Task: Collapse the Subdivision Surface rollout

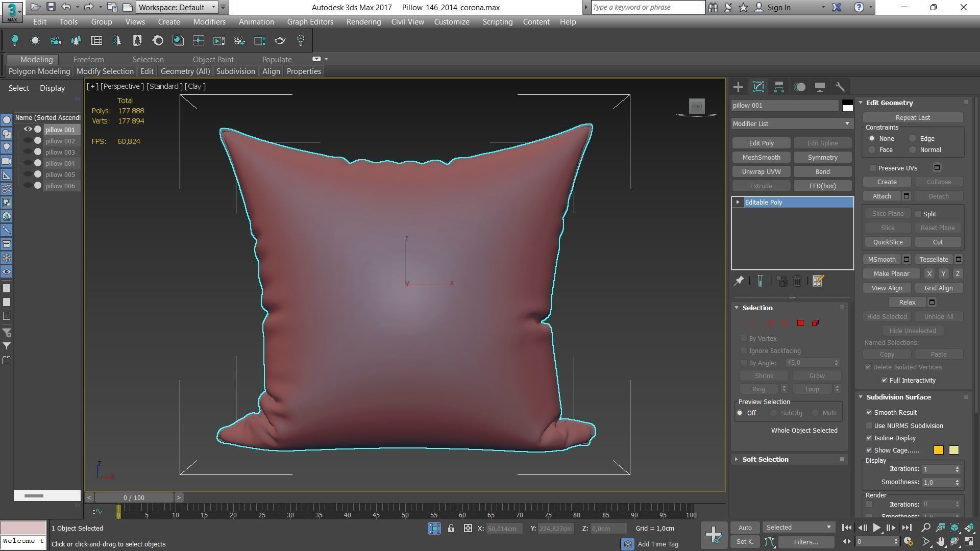Action: click(x=861, y=397)
